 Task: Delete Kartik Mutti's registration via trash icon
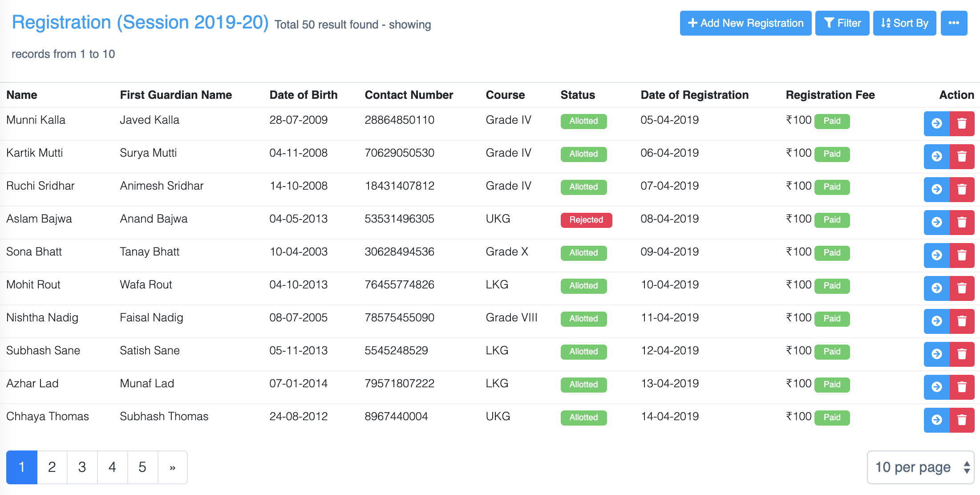pyautogui.click(x=962, y=157)
